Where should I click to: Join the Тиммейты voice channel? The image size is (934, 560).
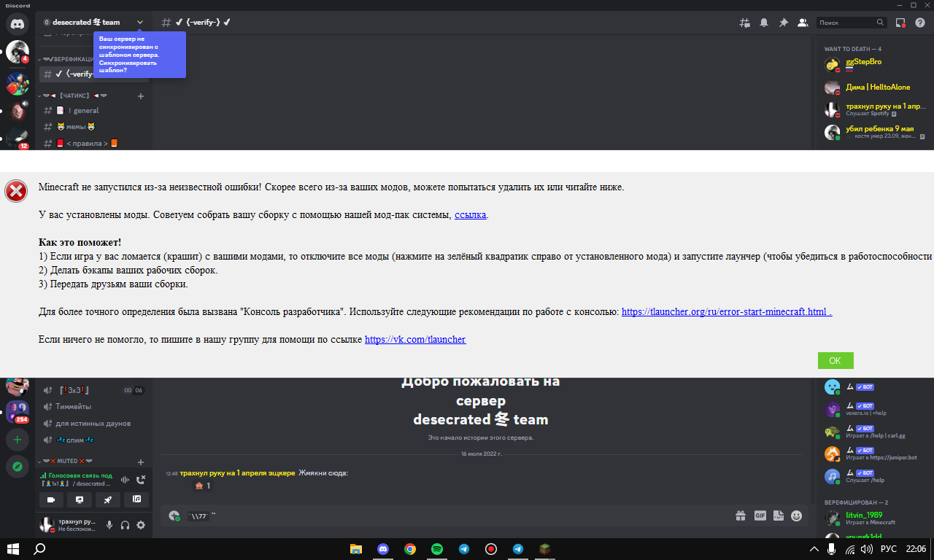click(x=94, y=407)
